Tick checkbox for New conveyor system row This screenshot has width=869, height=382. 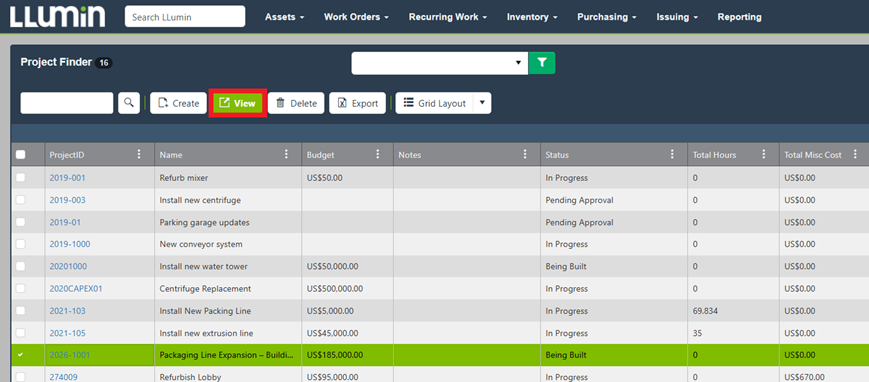tap(21, 244)
